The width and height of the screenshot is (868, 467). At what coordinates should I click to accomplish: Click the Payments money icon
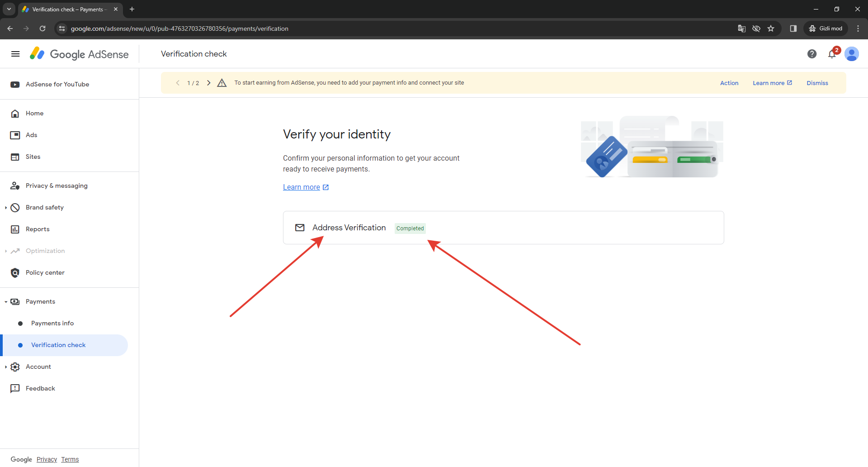click(15, 302)
